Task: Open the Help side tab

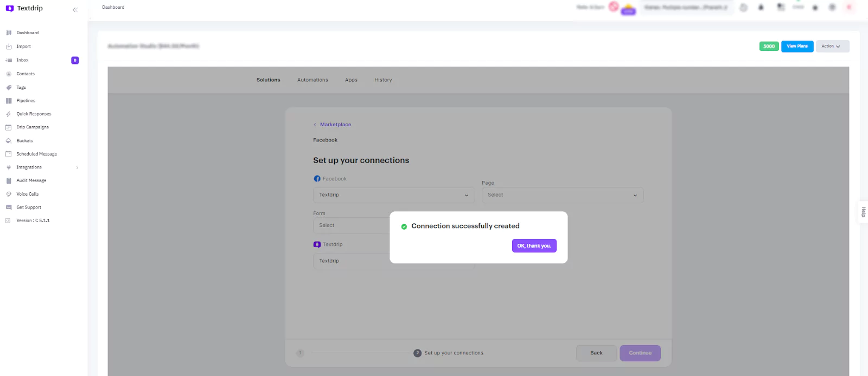Action: click(x=863, y=212)
